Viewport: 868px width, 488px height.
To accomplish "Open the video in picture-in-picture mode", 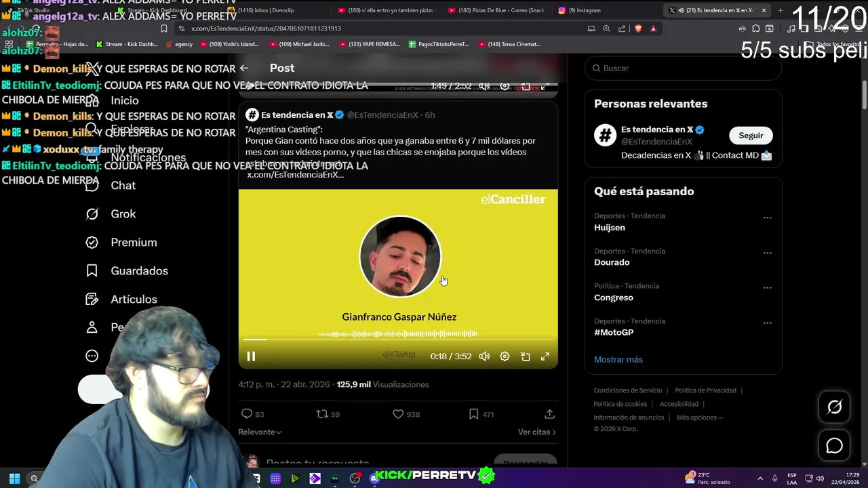I will pos(525,357).
